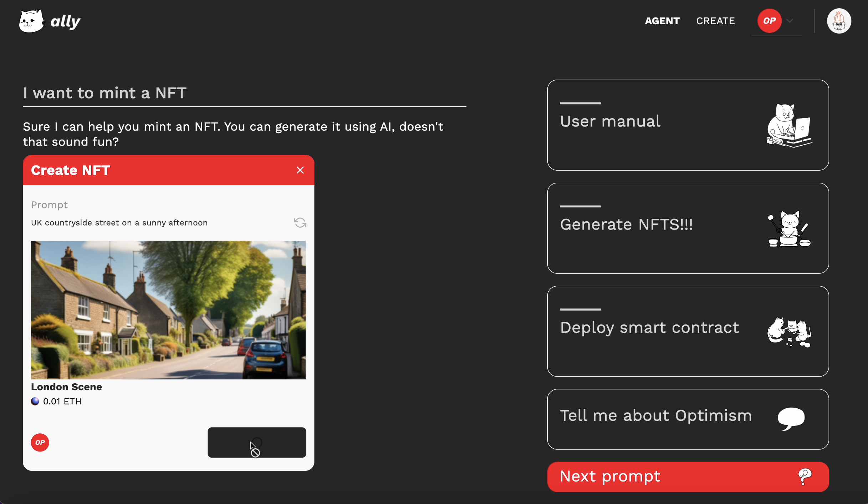This screenshot has height=504, width=868.
Task: Select the CREATE menu tab
Action: [x=715, y=20]
